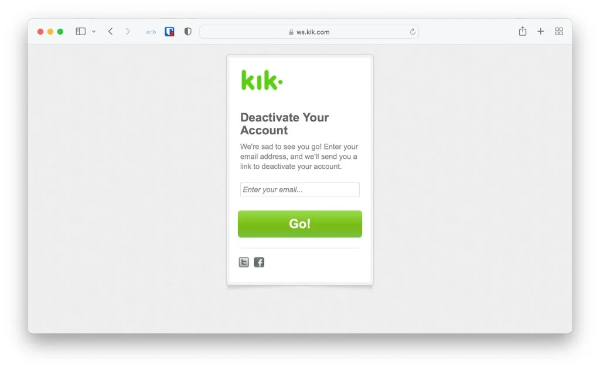Open a new tab with plus icon

(540, 31)
